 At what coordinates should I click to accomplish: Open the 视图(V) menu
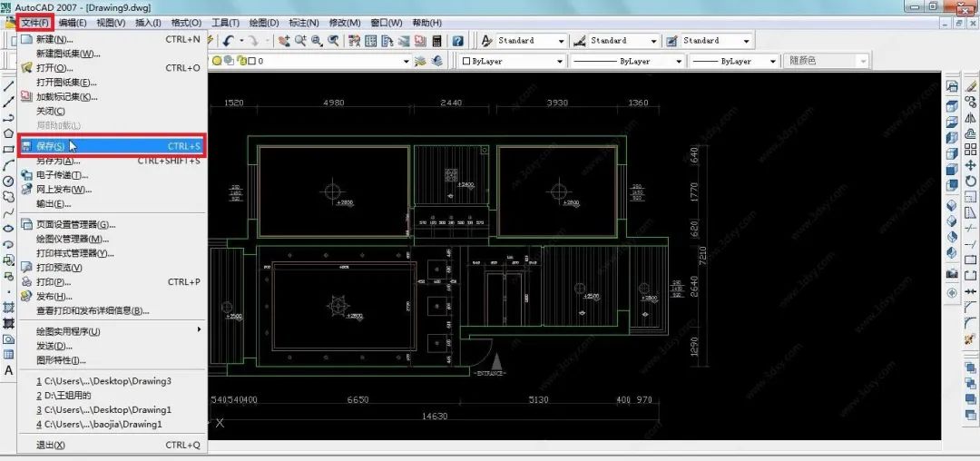111,23
